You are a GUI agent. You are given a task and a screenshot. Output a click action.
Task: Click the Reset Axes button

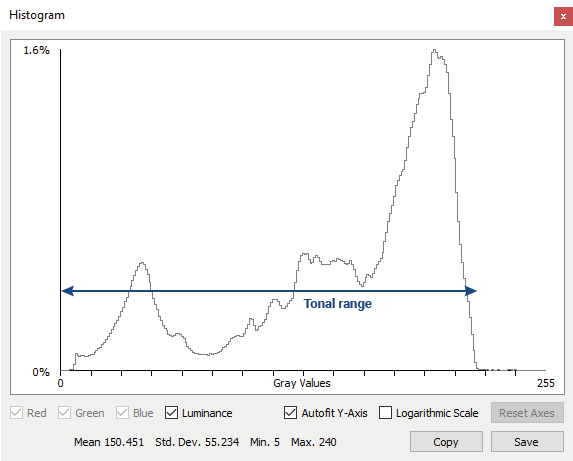(x=527, y=413)
